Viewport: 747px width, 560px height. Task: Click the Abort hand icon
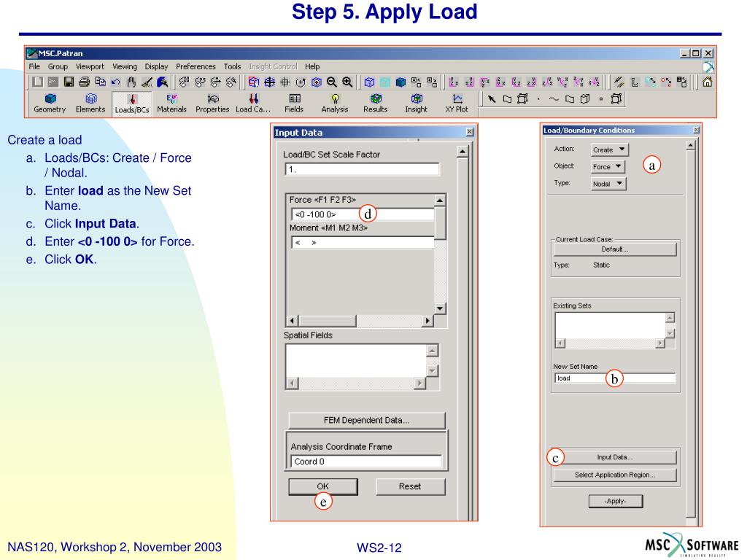tap(131, 82)
